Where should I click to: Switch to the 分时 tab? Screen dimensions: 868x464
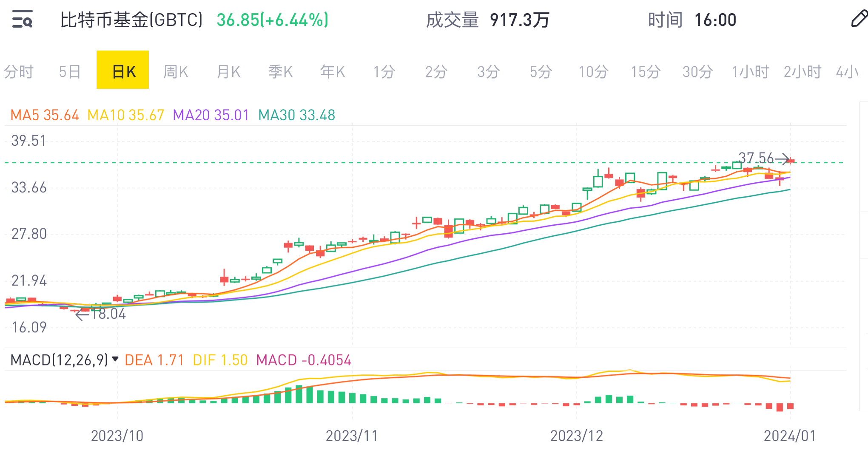(19, 71)
